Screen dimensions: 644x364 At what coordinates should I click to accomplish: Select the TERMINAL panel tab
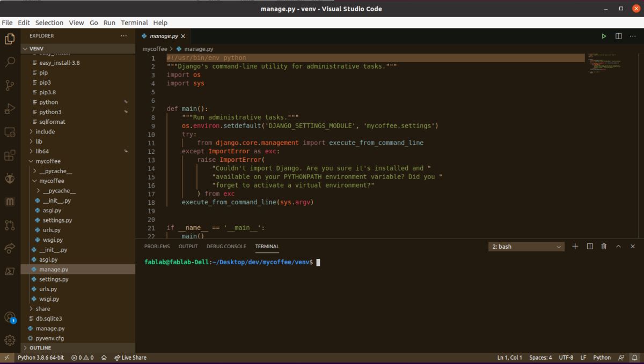click(267, 247)
